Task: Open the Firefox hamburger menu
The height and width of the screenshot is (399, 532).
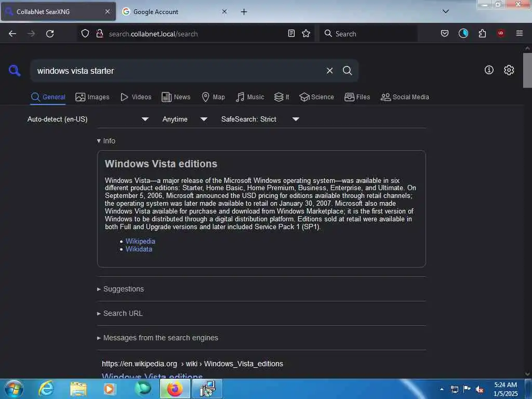Action: pyautogui.click(x=520, y=33)
